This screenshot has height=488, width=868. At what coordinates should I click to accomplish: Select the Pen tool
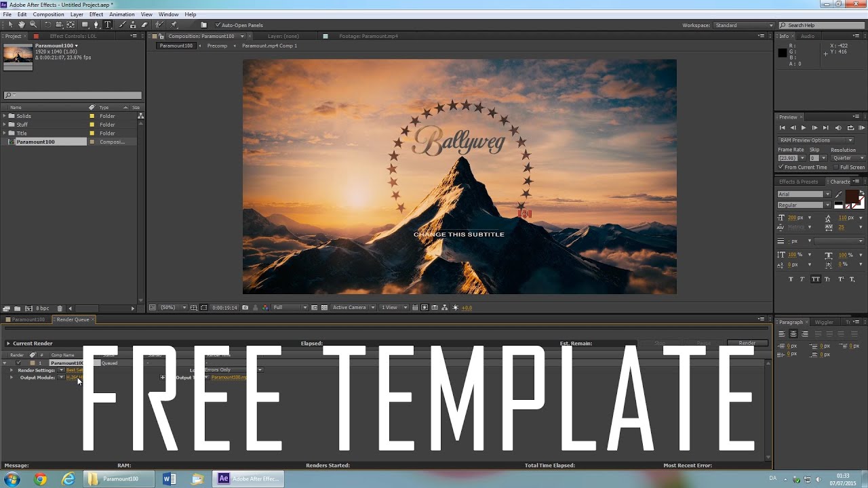pyautogui.click(x=96, y=24)
